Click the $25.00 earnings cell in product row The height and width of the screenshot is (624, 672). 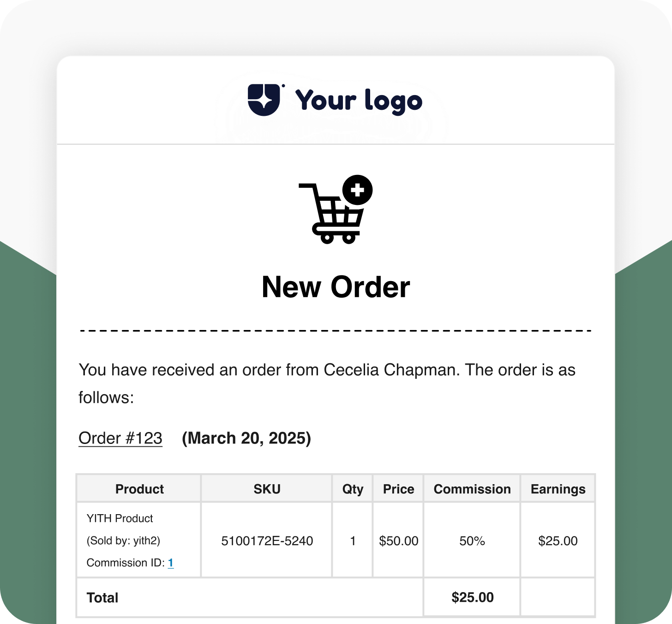click(558, 540)
